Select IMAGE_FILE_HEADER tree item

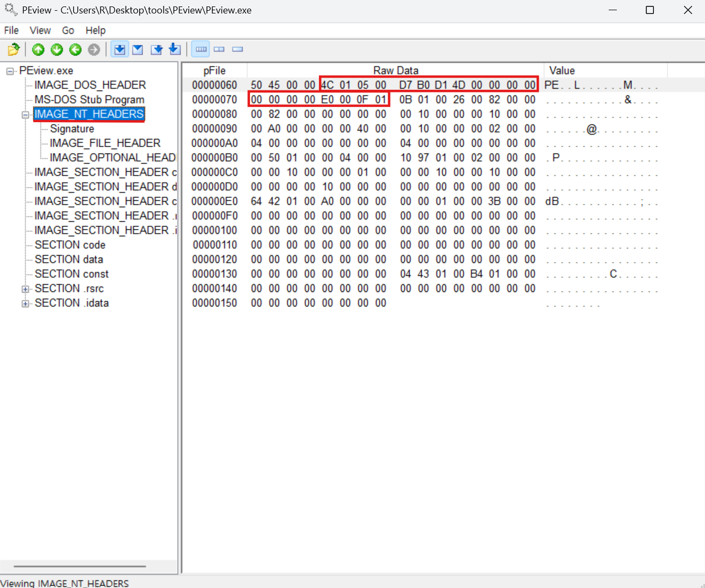[x=105, y=143]
